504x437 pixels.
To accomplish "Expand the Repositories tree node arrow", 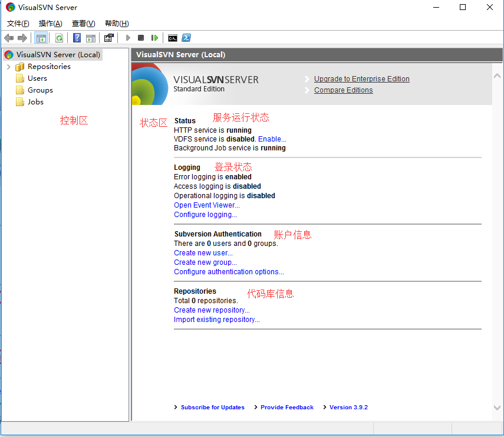I will 9,67.
